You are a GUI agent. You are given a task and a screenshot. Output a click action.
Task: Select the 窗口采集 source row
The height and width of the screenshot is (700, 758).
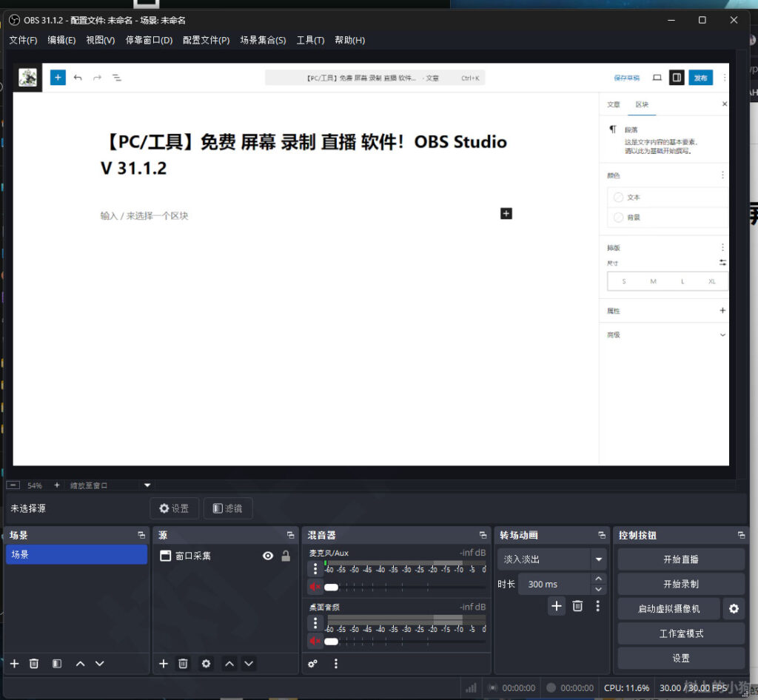click(225, 556)
